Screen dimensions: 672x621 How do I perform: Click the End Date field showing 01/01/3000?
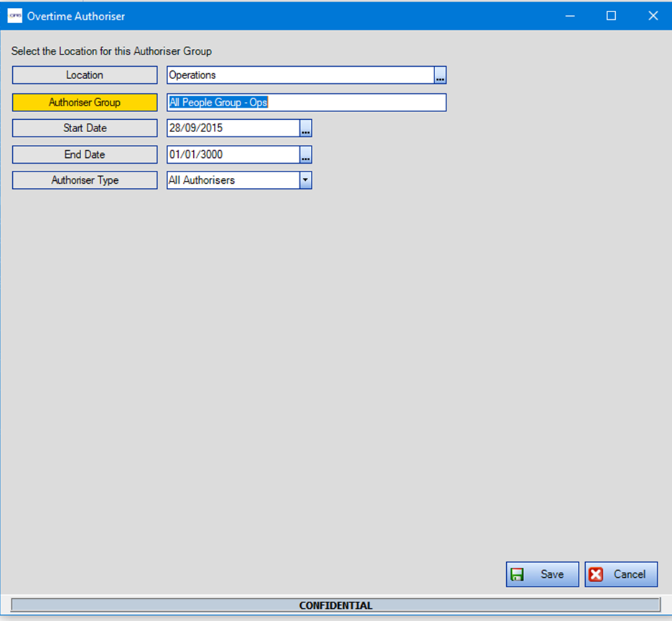(x=233, y=154)
